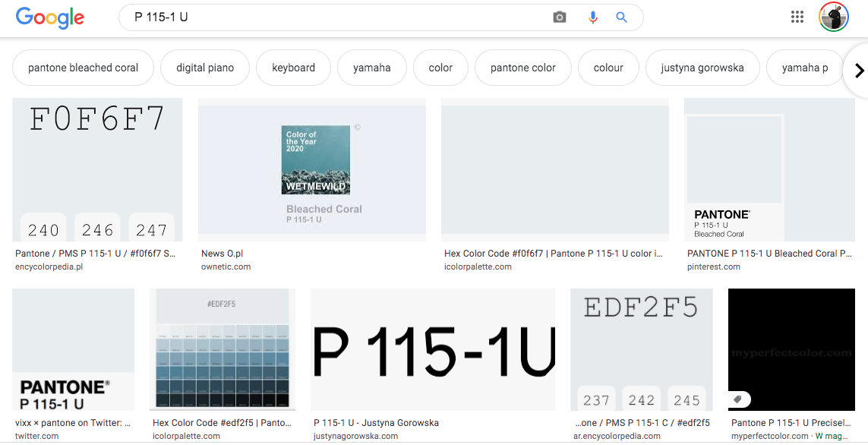Open the large P 115-1U text thumbnail
This screenshot has width=868, height=445.
pyautogui.click(x=433, y=349)
